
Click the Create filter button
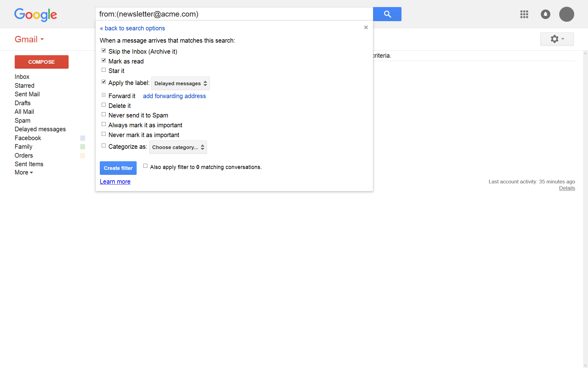pos(118,168)
